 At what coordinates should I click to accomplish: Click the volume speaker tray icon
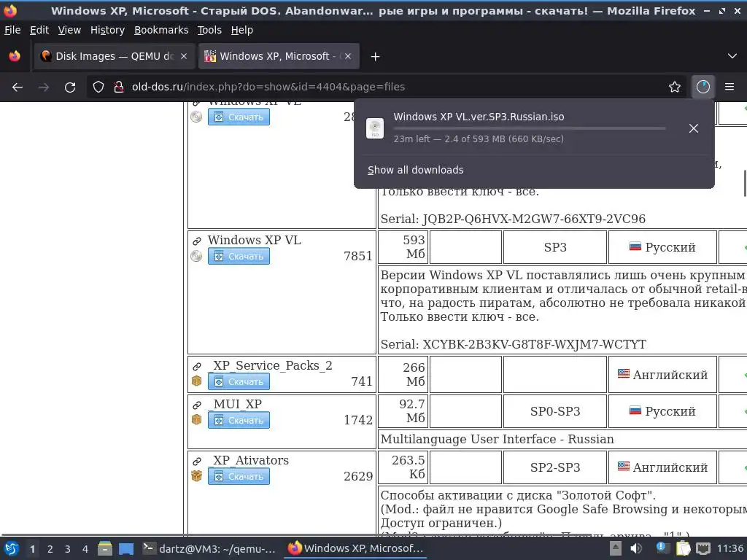(x=636, y=548)
